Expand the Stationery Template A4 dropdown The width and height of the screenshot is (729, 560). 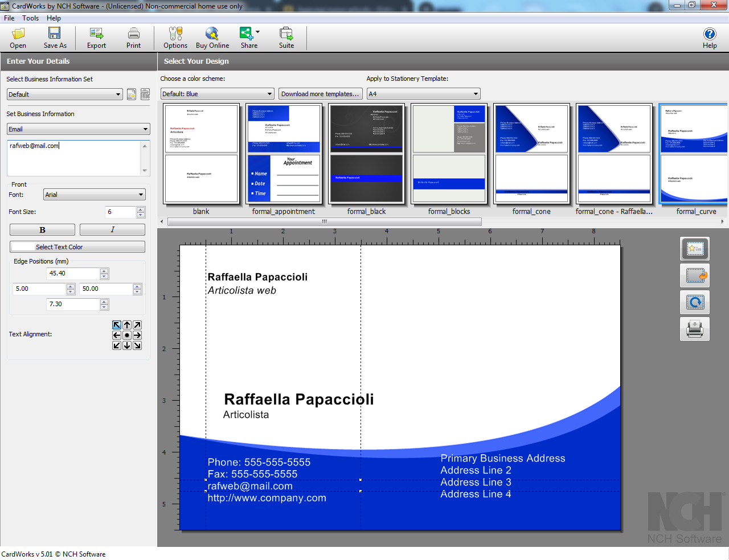coord(424,94)
